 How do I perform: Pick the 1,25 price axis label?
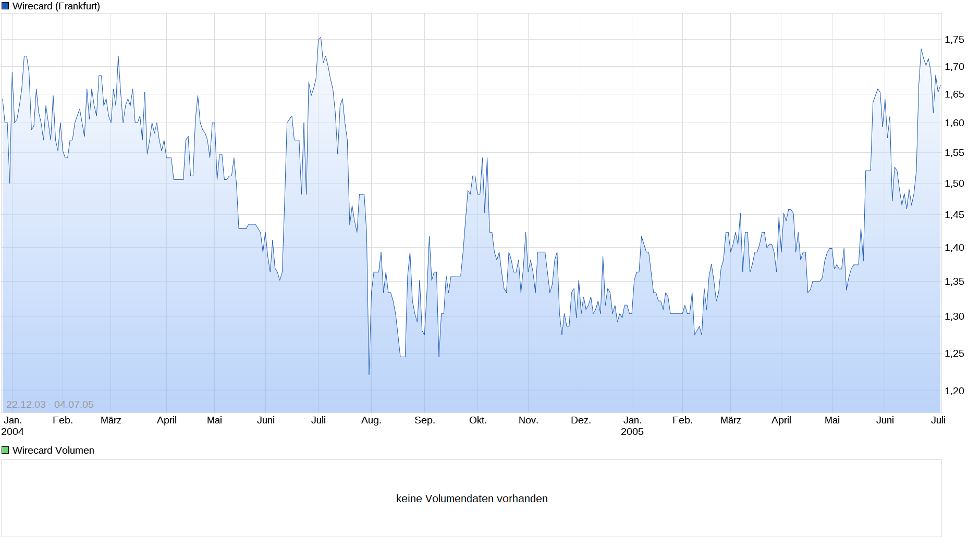[954, 354]
